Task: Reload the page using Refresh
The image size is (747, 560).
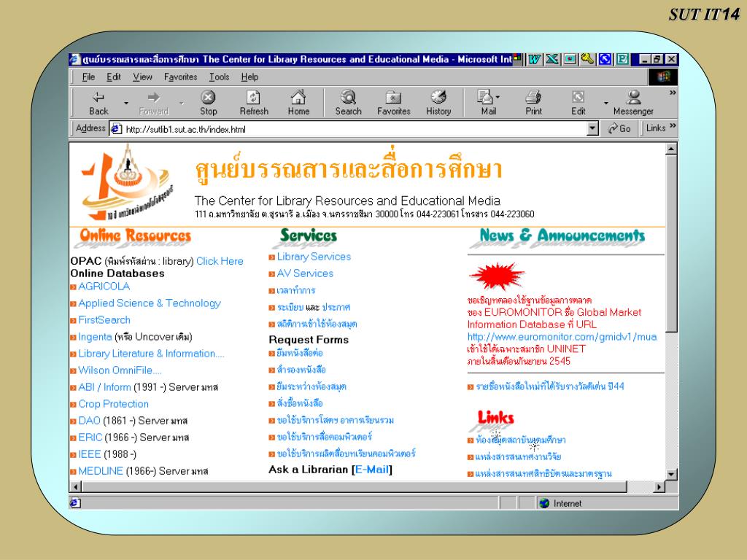Action: [x=254, y=103]
